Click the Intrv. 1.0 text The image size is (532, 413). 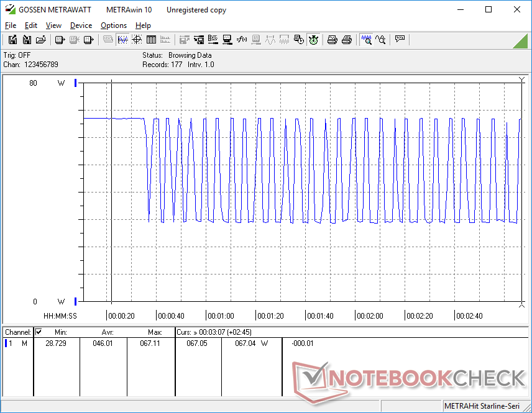tap(201, 65)
